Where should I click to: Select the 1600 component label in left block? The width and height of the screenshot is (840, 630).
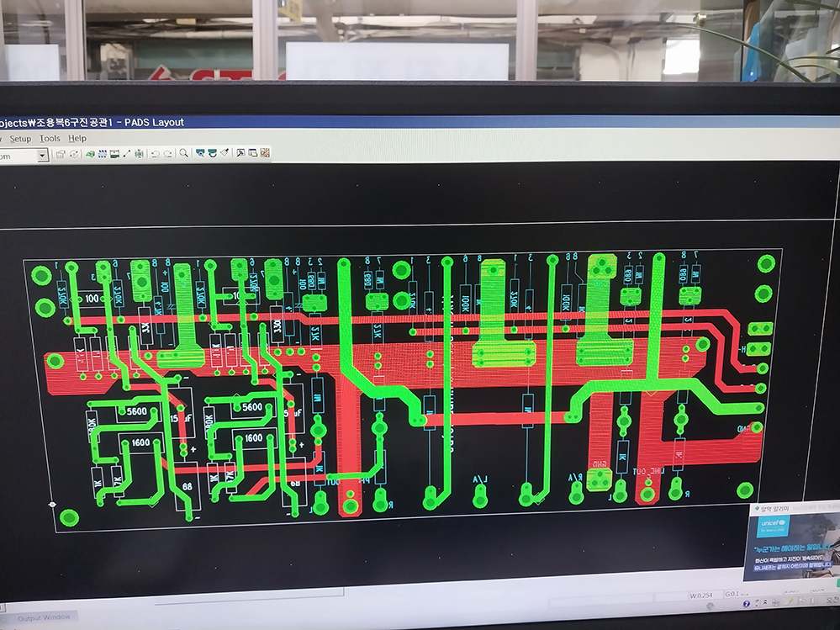point(140,442)
